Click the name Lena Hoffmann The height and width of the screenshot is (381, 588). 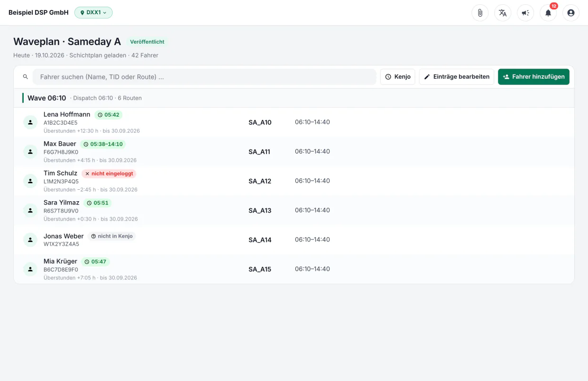click(67, 114)
